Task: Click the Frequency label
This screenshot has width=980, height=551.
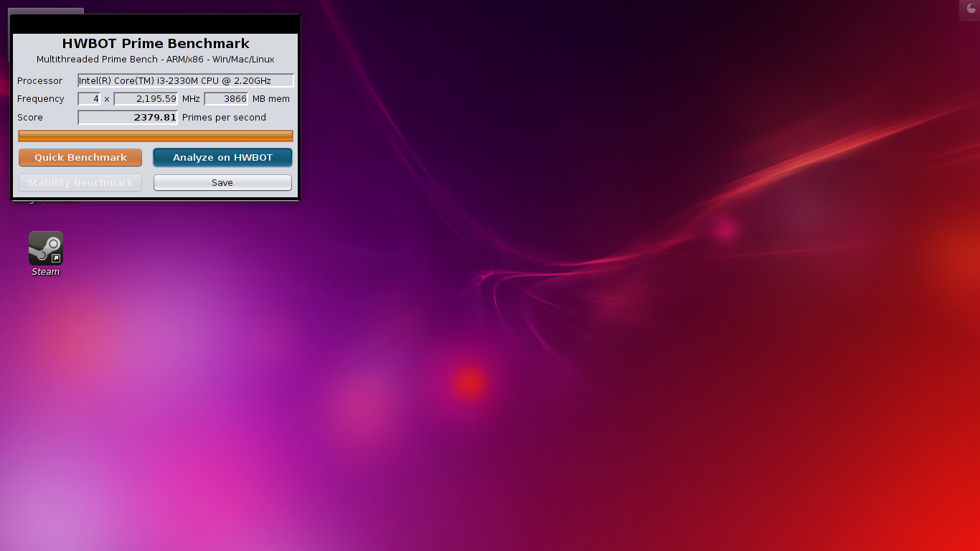Action: pyautogui.click(x=41, y=99)
